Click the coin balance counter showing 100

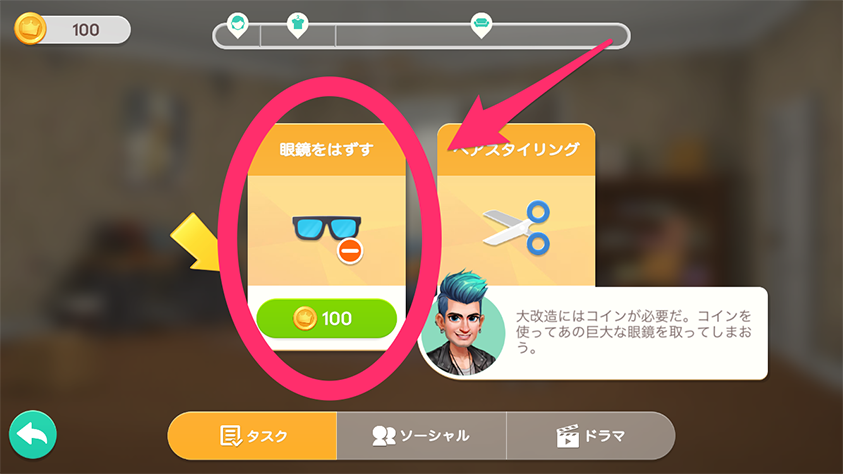(x=86, y=30)
